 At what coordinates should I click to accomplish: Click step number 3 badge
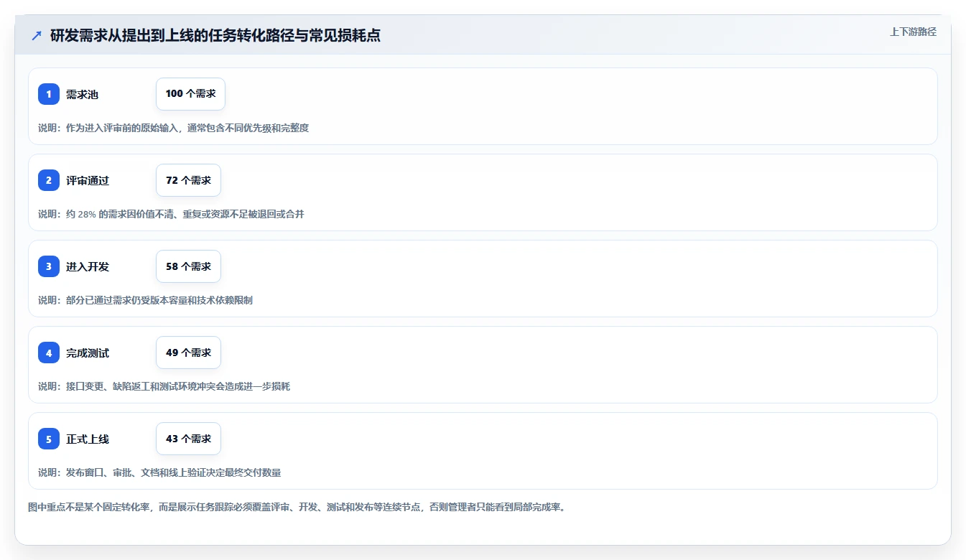click(x=49, y=266)
